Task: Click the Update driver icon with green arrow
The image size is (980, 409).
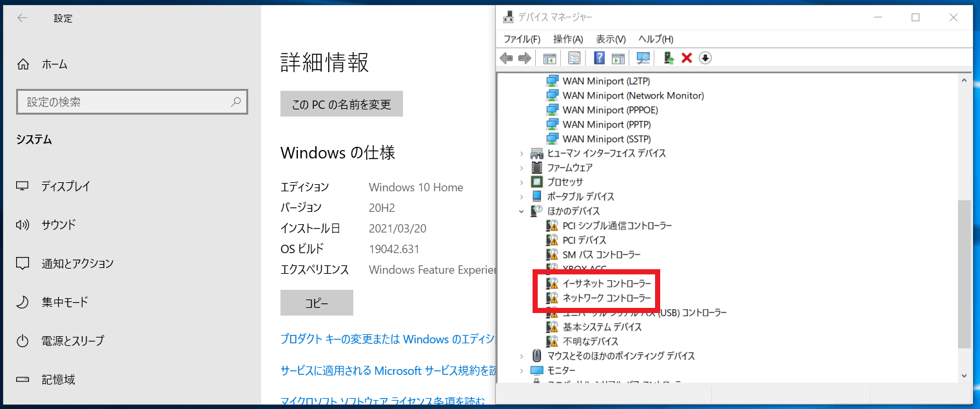Action: (x=669, y=59)
